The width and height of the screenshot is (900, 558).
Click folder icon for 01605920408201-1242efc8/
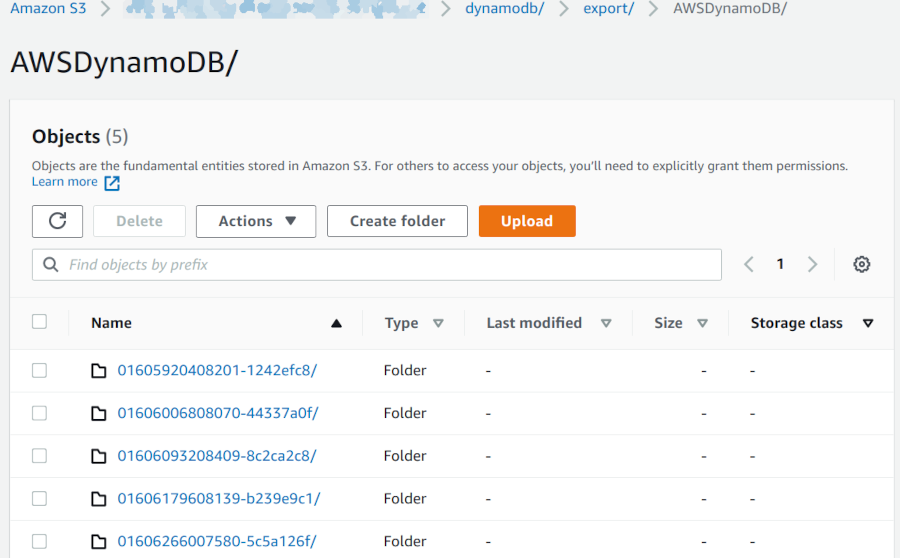coord(99,371)
